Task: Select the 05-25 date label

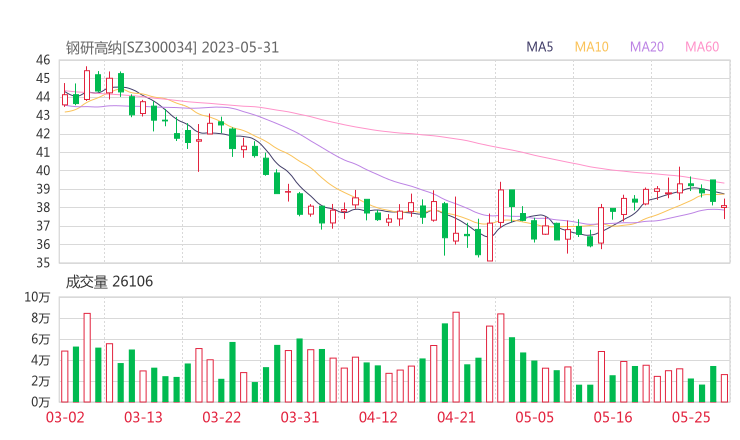Action: [691, 417]
